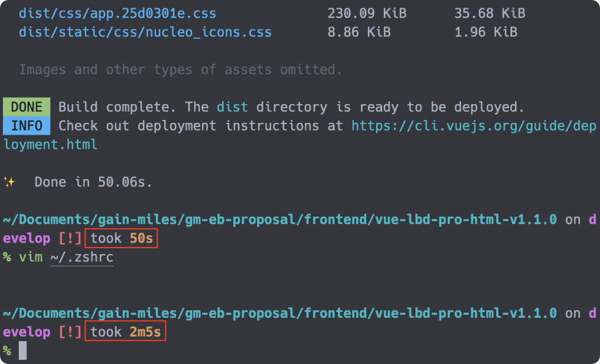600x364 pixels.
Task: Click the 230.09 KiB file size
Action: [367, 14]
